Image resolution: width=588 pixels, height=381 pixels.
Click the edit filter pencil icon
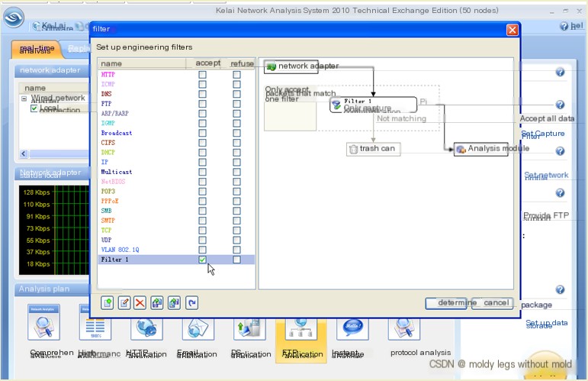pyautogui.click(x=124, y=302)
